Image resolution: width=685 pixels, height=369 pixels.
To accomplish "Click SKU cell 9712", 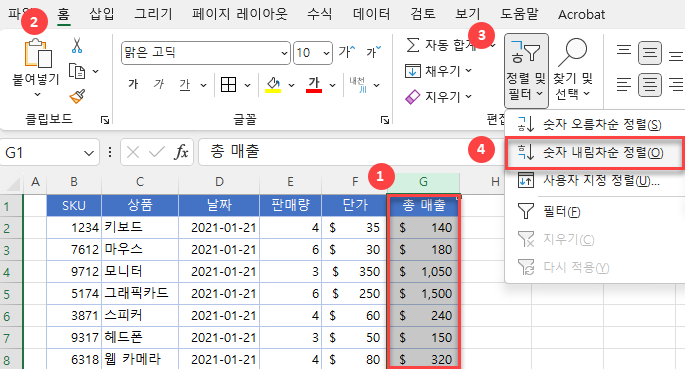I will pyautogui.click(x=74, y=272).
